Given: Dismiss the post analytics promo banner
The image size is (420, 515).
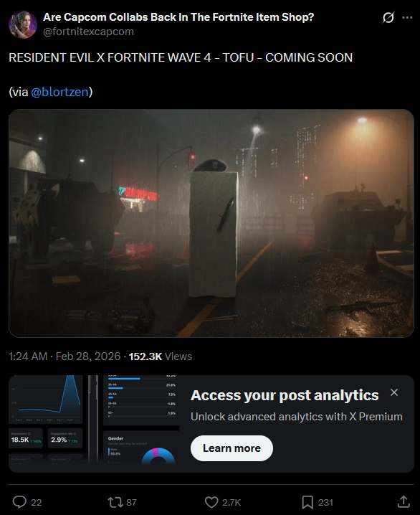Looking at the screenshot, I should coord(394,392).
